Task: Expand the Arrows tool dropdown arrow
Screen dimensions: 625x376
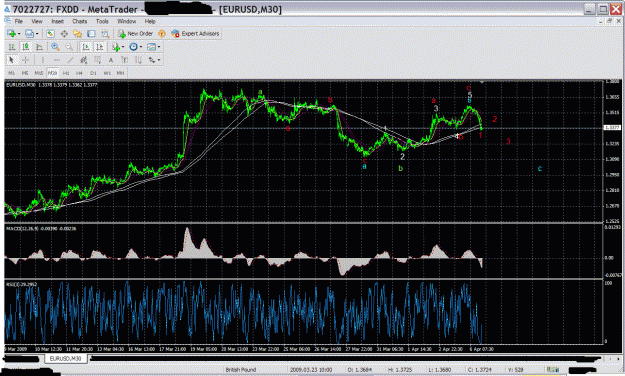Action: click(159, 60)
